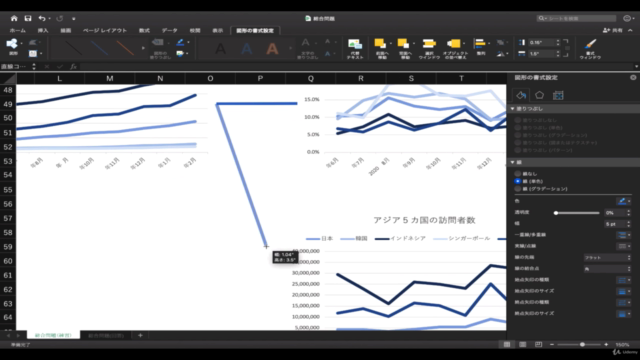Select the 線 (単色) solid line radio button
Screen dimensions: 640x360
(x=518, y=181)
